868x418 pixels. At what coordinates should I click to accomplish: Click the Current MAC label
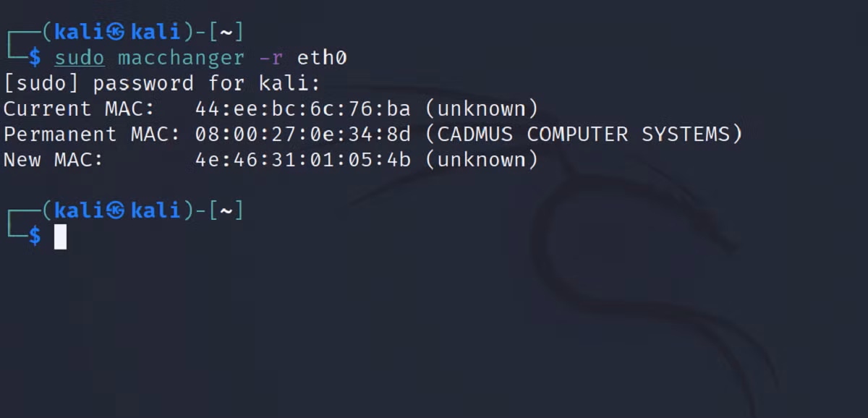79,109
